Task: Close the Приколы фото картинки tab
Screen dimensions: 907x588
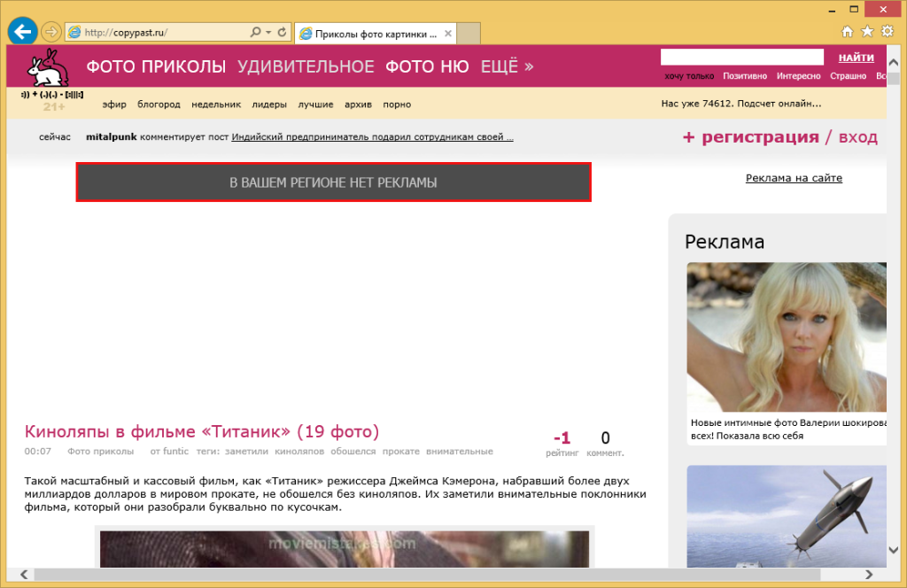Action: point(448,34)
